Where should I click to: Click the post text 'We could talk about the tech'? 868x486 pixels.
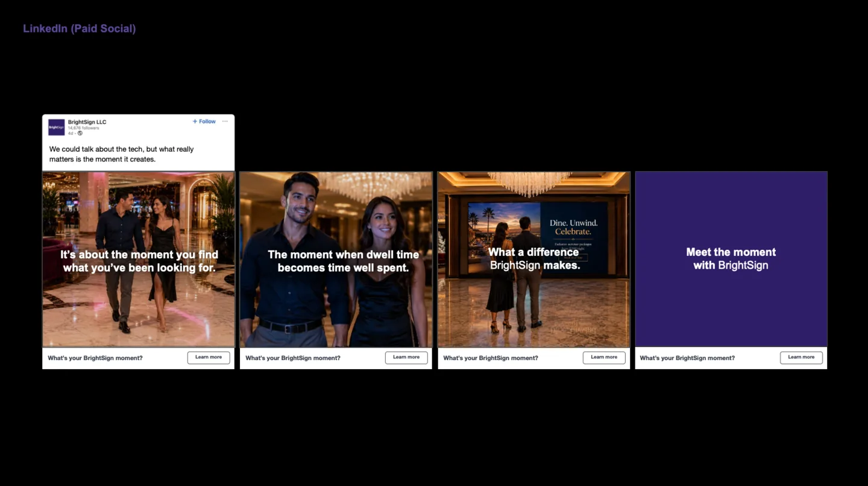(122, 154)
